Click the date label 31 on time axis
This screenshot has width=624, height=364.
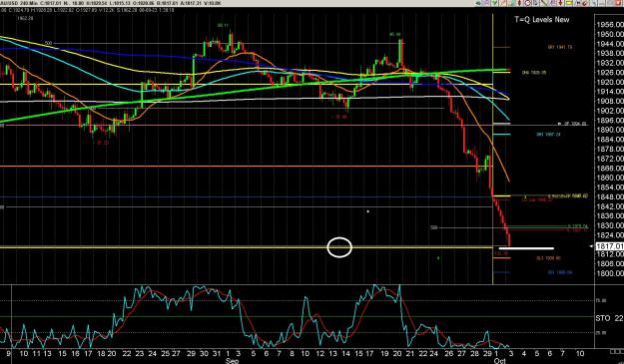(217, 353)
